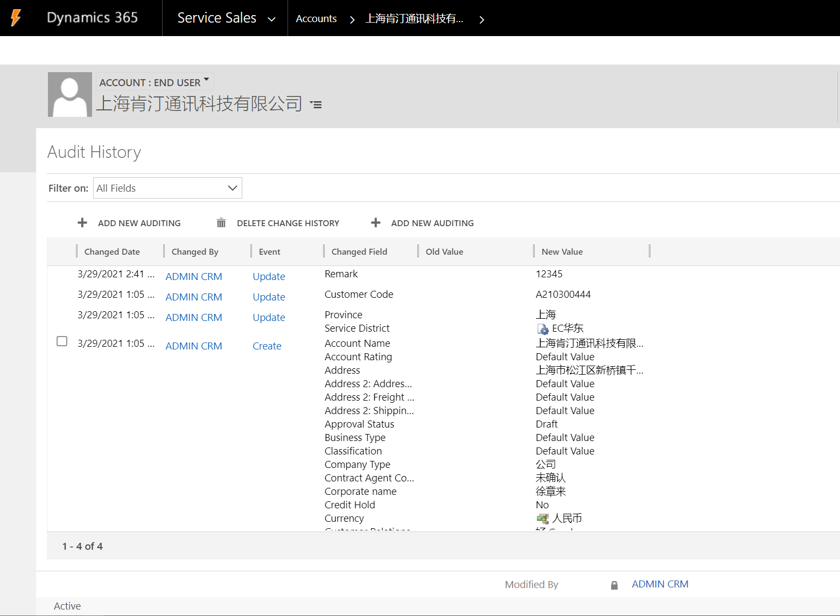Click the 人民币 currency icon

point(543,519)
